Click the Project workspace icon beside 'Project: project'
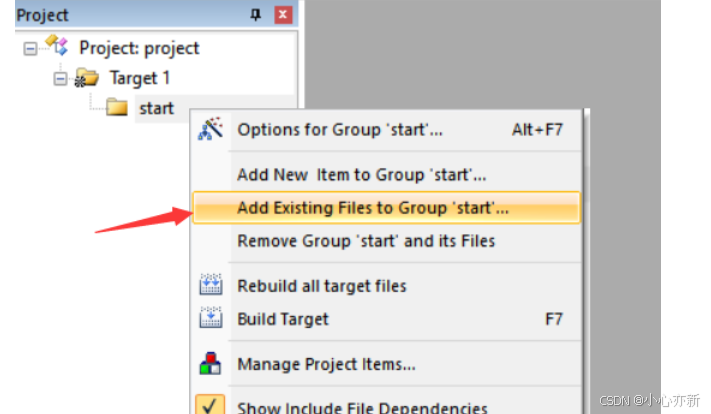 click(x=57, y=45)
